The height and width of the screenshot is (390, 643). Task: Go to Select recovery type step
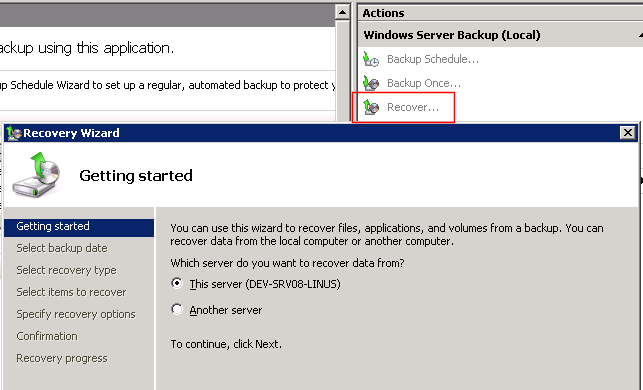66,270
